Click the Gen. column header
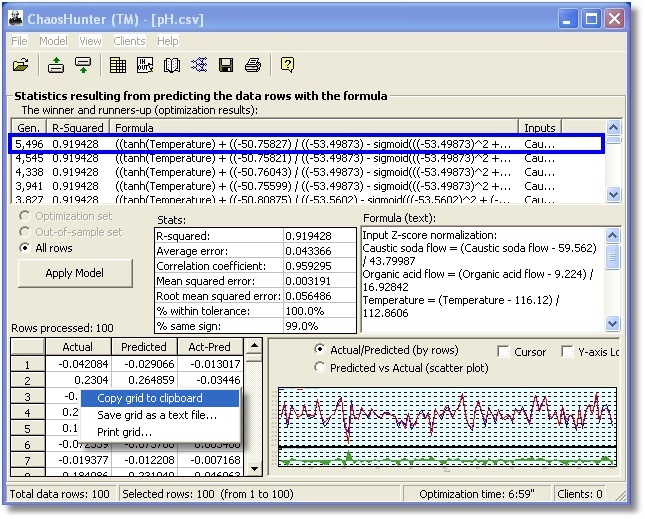This screenshot has width=645, height=519. 29,128
